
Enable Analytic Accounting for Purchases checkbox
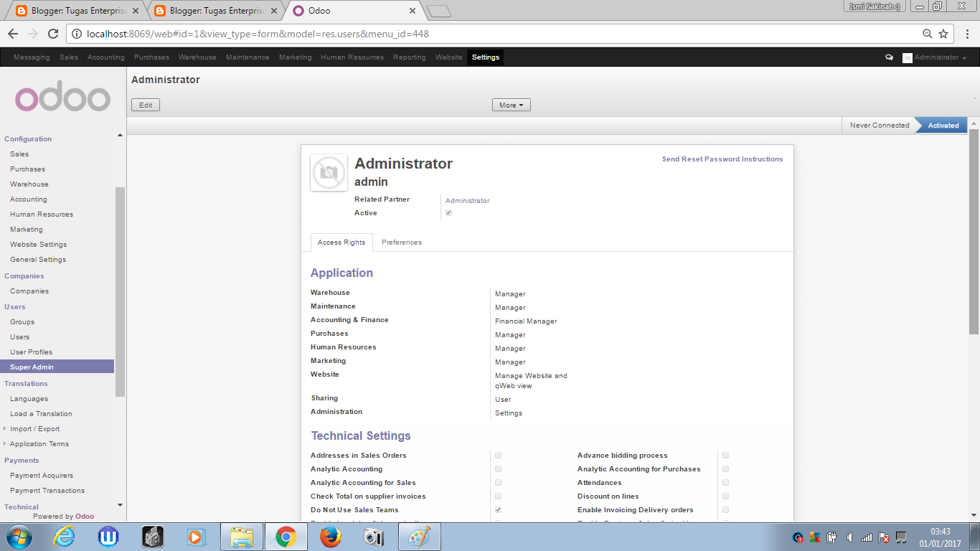[725, 468]
